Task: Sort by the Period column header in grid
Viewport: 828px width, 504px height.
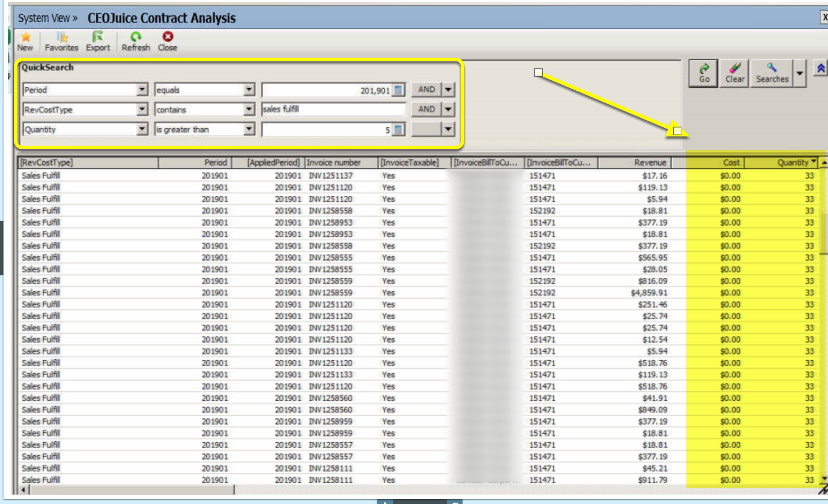Action: coord(195,163)
